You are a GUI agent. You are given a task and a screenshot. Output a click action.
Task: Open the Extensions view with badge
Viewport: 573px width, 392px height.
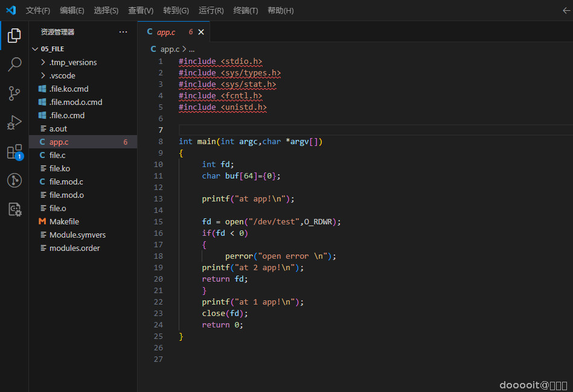click(14, 152)
